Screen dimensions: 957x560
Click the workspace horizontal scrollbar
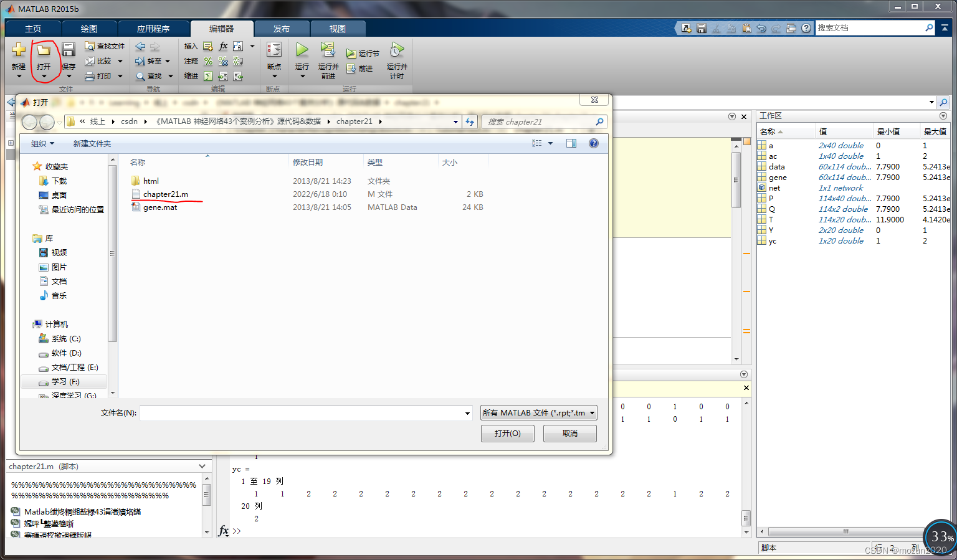(845, 531)
